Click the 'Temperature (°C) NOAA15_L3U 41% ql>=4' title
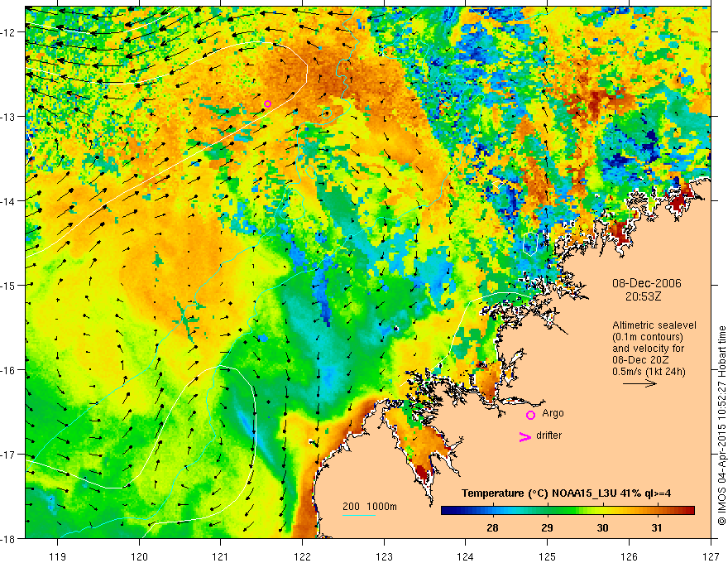The width and height of the screenshot is (728, 563). pos(566,493)
